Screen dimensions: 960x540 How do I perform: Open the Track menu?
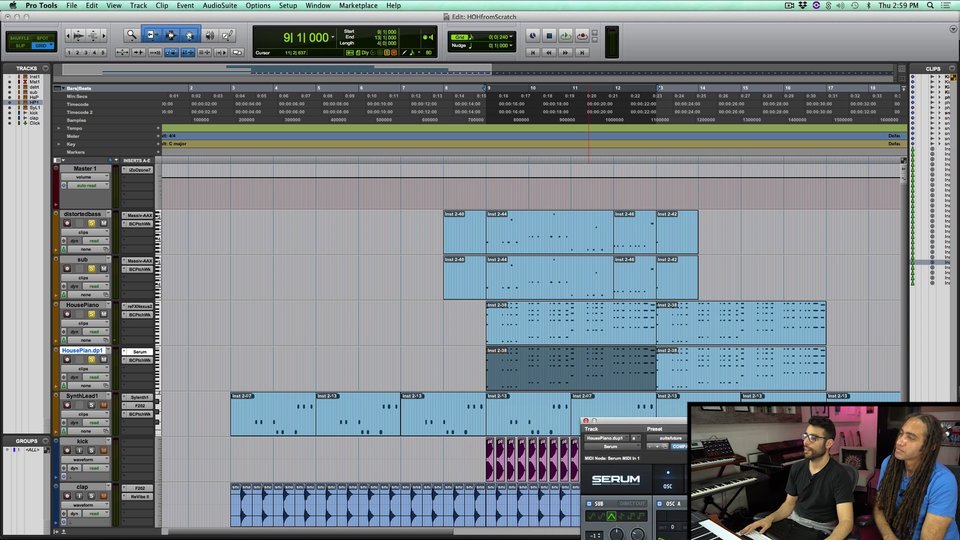click(x=138, y=6)
